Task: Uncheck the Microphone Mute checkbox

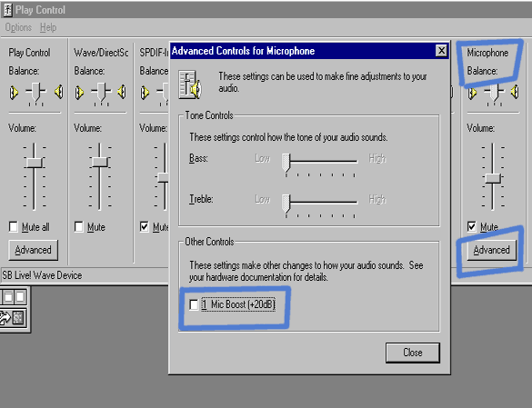Action: 472,226
